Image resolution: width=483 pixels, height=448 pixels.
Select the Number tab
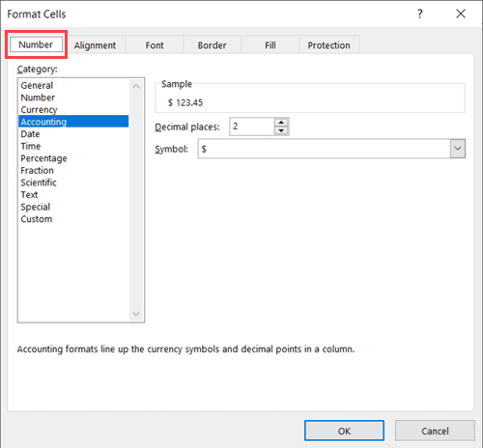(36, 44)
